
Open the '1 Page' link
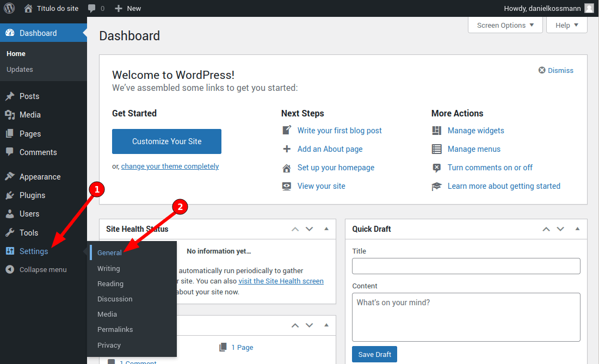(242, 348)
